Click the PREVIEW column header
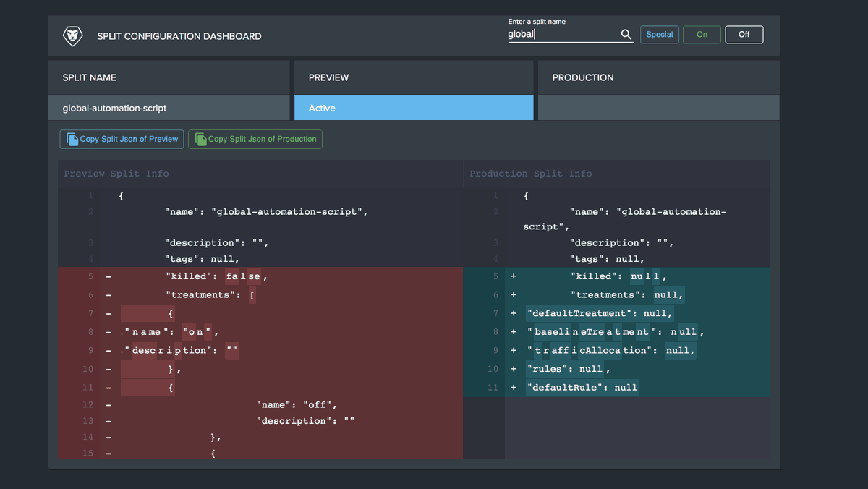This screenshot has width=868, height=489. [414, 77]
